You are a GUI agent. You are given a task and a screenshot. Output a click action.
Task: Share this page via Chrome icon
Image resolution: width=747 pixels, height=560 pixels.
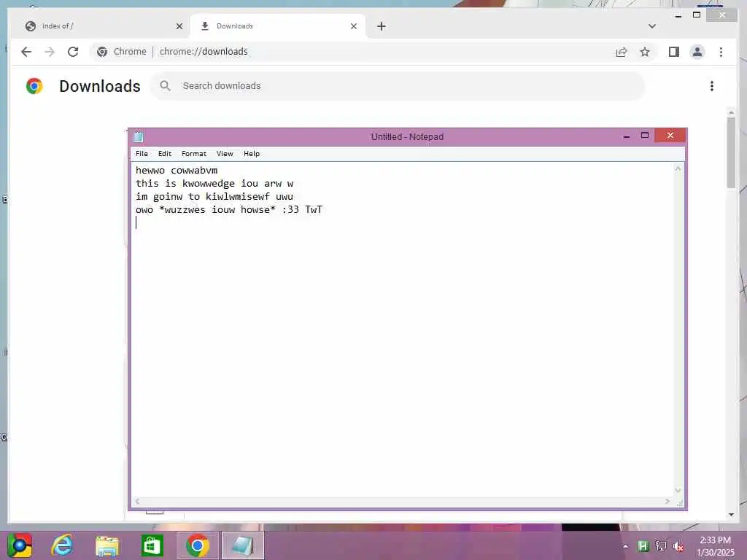click(622, 52)
